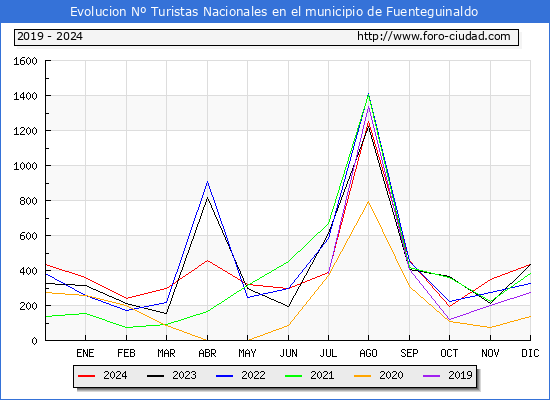Click the AGO month axis label
Image resolution: width=550 pixels, height=400 pixels.
[368, 353]
